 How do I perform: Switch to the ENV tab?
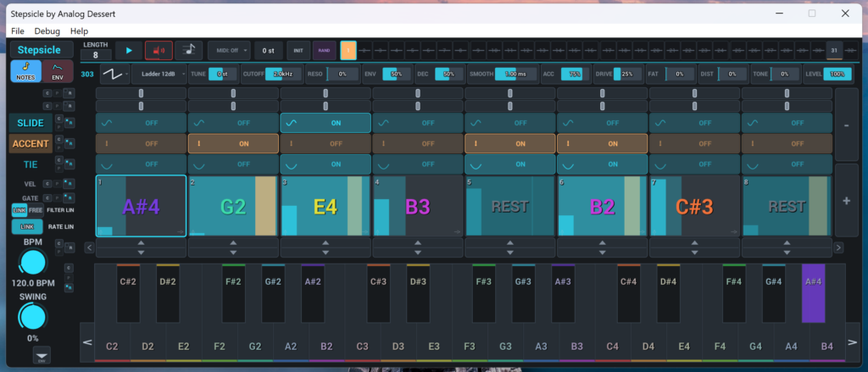(58, 71)
